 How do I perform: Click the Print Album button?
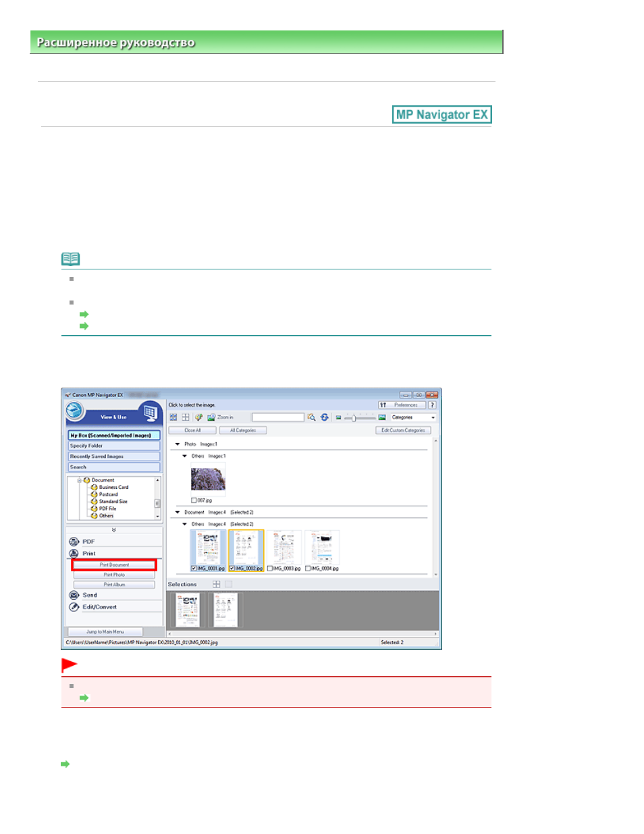click(x=114, y=585)
